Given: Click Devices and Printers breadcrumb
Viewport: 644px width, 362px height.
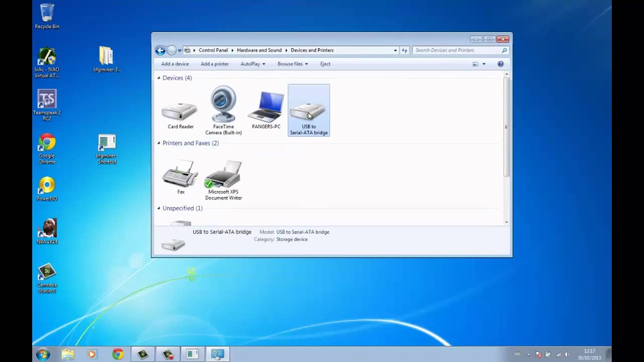Looking at the screenshot, I should point(312,50).
